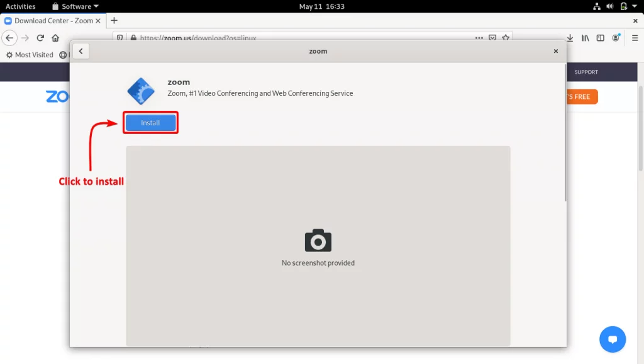Go to the Firefox home page icon
Viewport: 644px width, 364px height.
coord(55,38)
